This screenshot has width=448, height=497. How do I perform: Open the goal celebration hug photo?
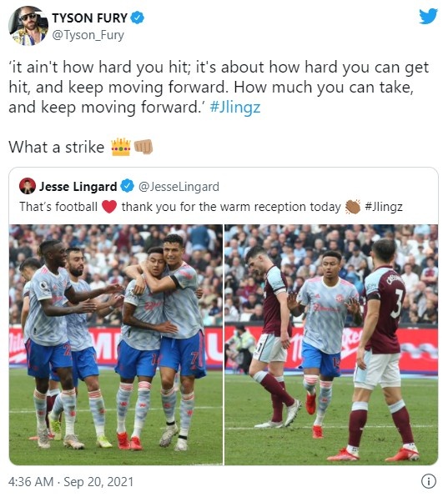coord(116,344)
